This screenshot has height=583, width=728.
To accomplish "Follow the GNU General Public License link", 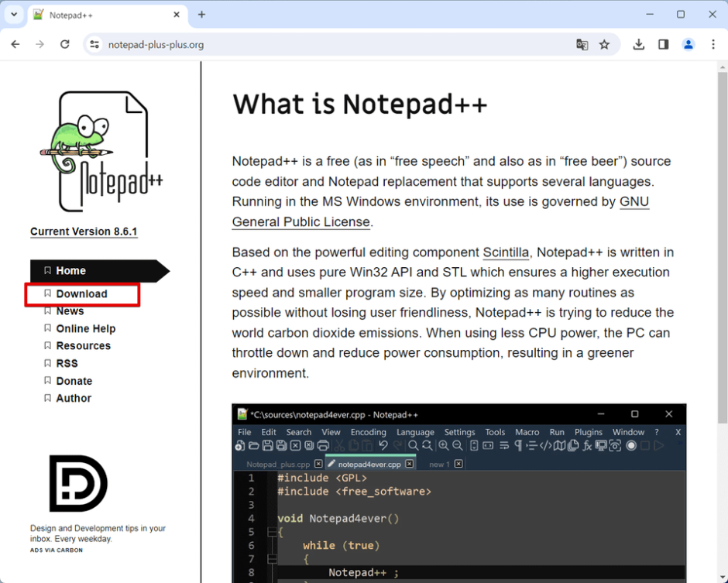I will (634, 202).
